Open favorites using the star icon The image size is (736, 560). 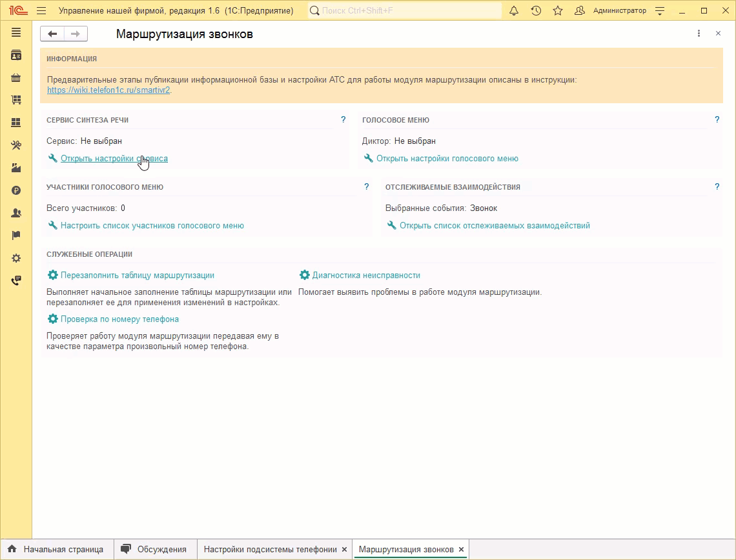[x=558, y=11]
